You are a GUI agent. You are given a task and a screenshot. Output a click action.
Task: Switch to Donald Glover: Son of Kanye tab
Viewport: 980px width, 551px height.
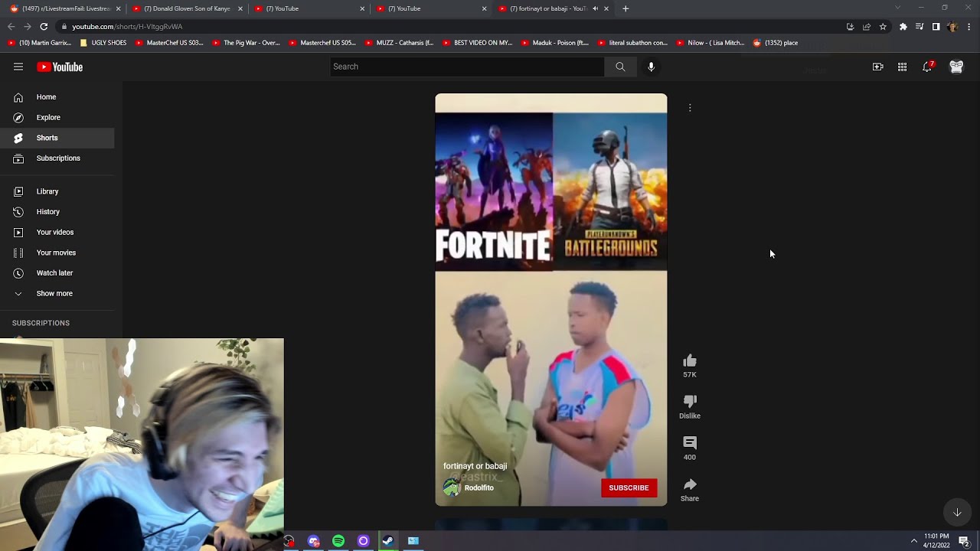click(187, 8)
